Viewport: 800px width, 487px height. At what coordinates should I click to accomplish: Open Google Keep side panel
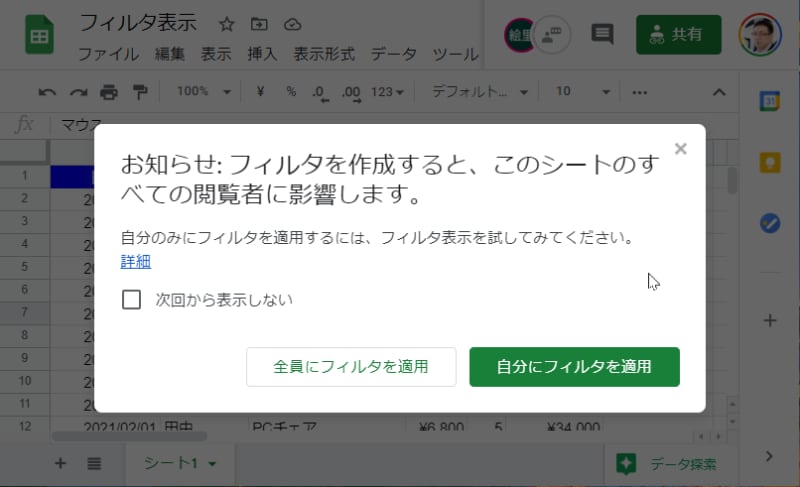pos(769,163)
